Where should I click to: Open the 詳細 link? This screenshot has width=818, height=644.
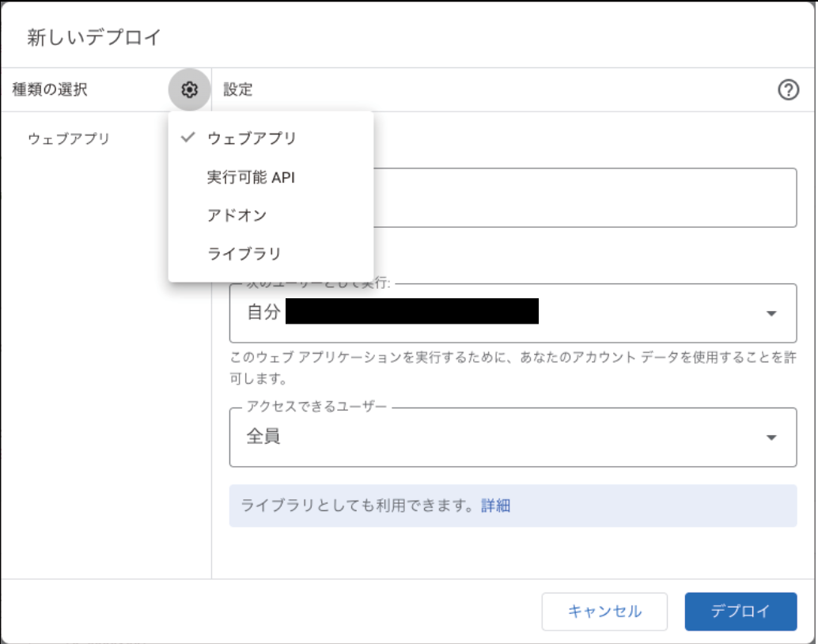coord(495,506)
